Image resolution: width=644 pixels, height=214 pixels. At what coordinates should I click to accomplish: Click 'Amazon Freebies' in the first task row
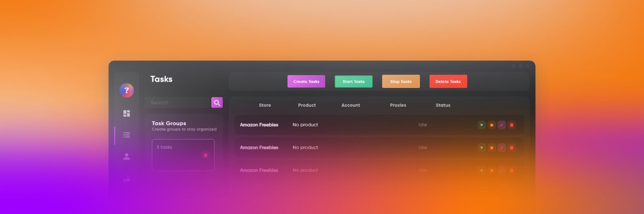click(x=259, y=125)
